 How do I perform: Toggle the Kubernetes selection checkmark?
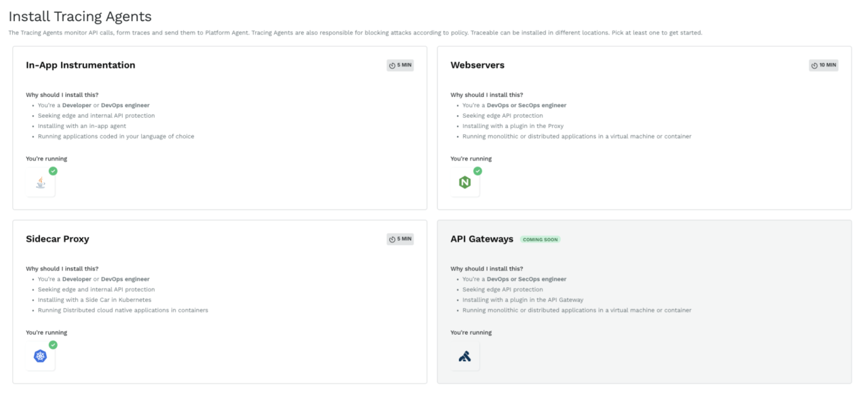[52, 345]
